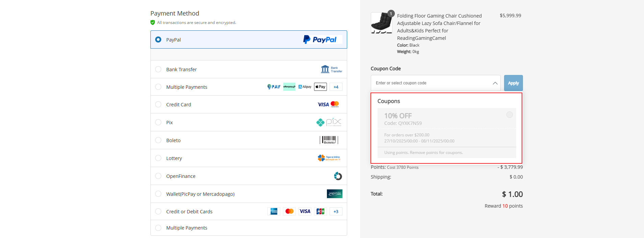Click the OpenFinance circular logo

[x=338, y=176]
